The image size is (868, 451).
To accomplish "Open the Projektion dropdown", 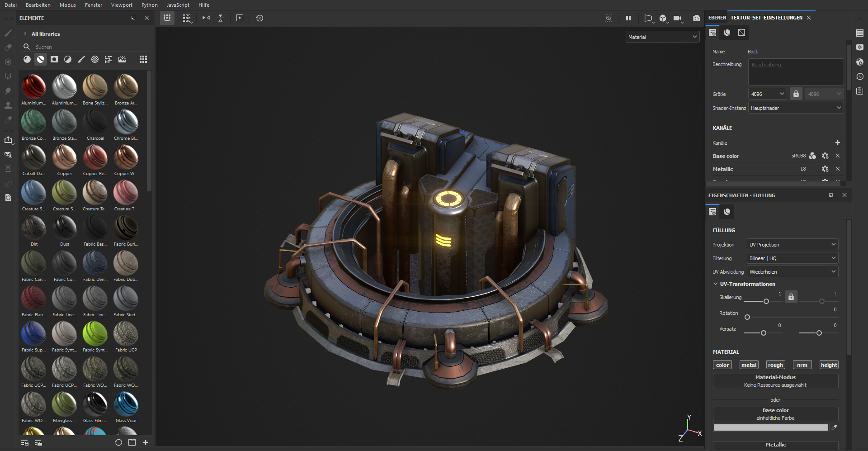I will click(792, 245).
